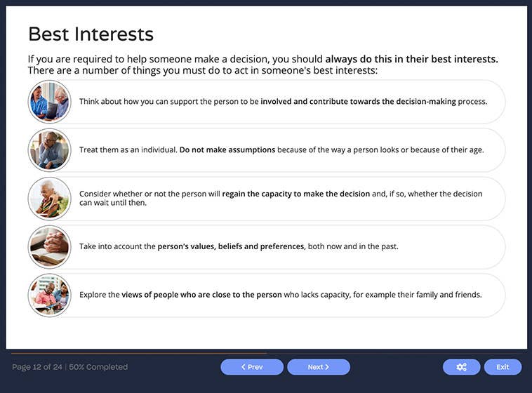Select the family group circular image

[x=49, y=295]
